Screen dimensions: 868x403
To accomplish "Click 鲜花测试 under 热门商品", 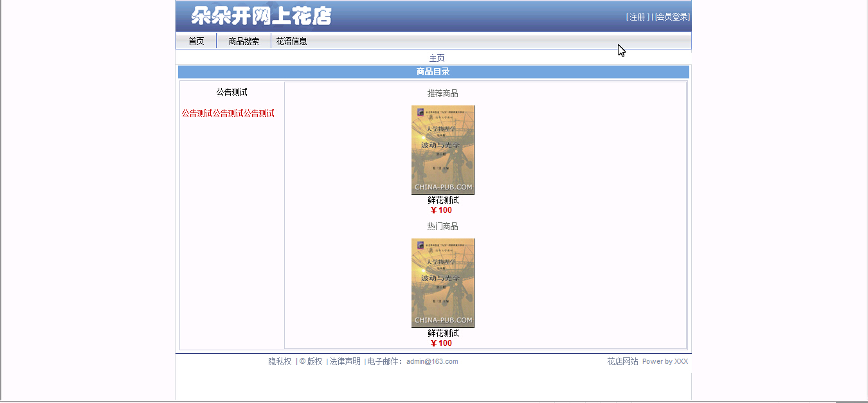I will 443,333.
